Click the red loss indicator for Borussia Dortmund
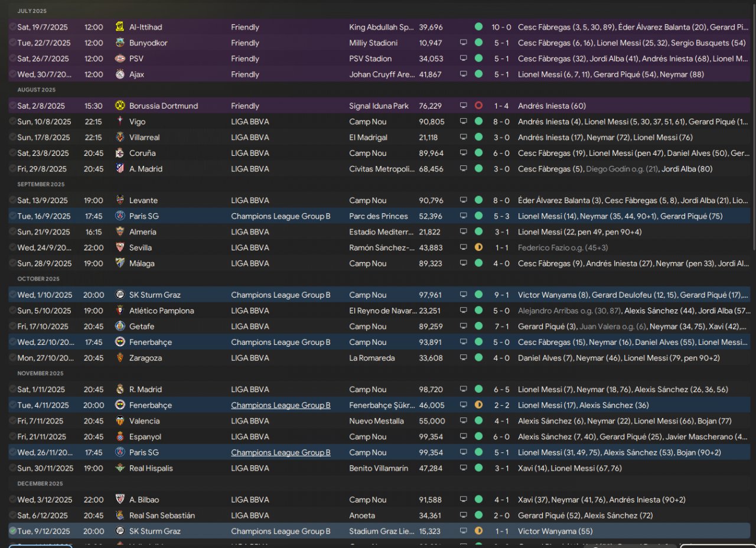Viewport: 756px width, 548px height. (478, 106)
